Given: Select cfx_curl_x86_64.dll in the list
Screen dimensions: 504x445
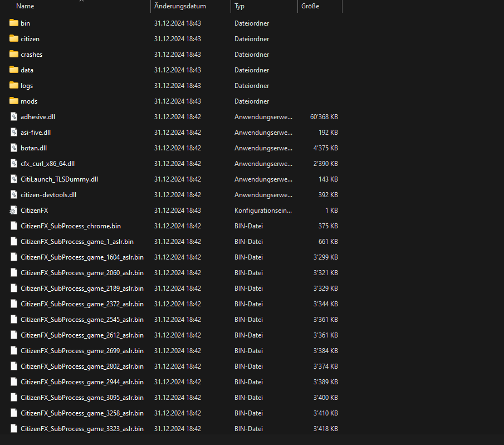Looking at the screenshot, I should (x=47, y=164).
